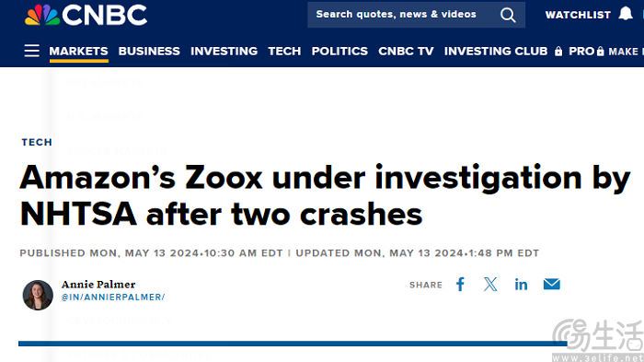Screen dimensions: 644x362
Task: Open the Business menu item
Action: pyautogui.click(x=149, y=51)
